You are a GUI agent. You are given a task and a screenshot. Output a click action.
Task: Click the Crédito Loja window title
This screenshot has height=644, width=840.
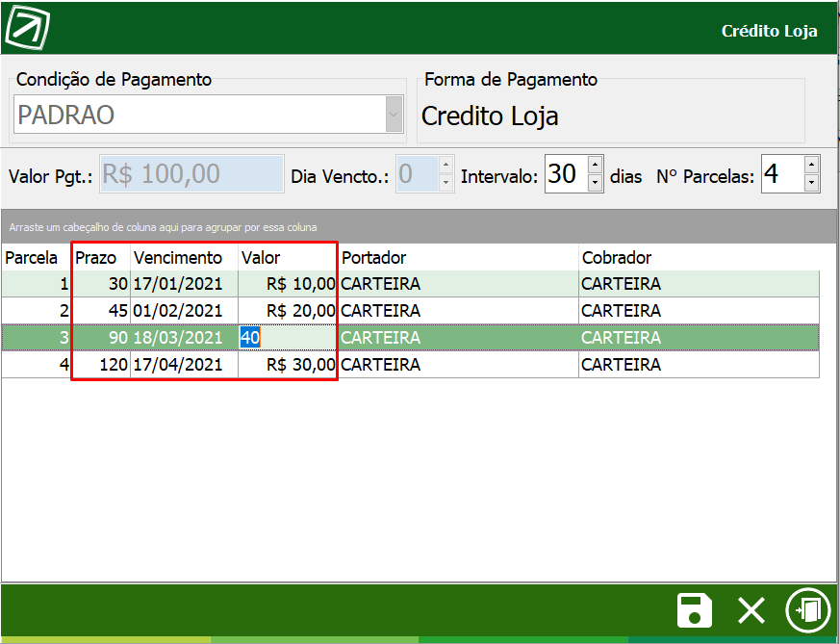[x=770, y=31]
